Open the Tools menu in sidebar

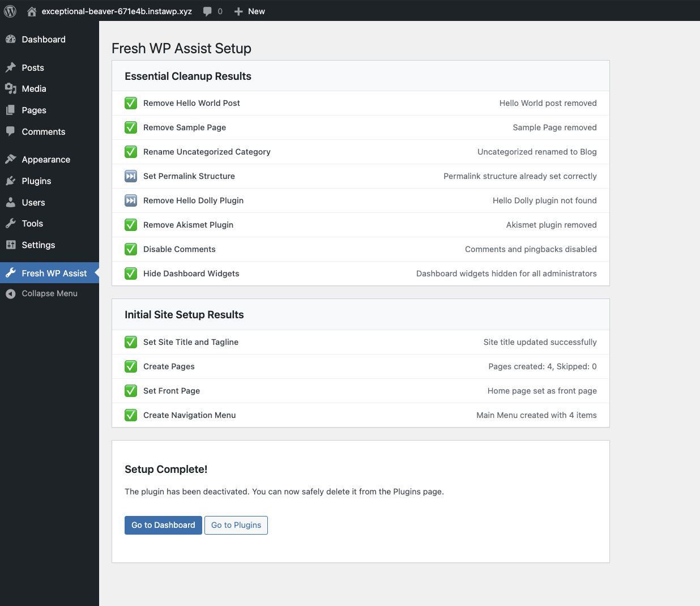(32, 223)
